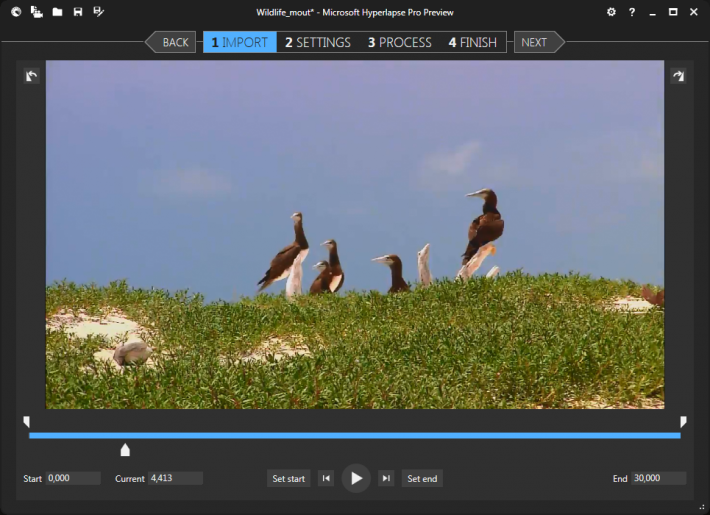The width and height of the screenshot is (710, 515).
Task: Rotate video counterclockwise with left arrow icon
Action: [x=32, y=76]
